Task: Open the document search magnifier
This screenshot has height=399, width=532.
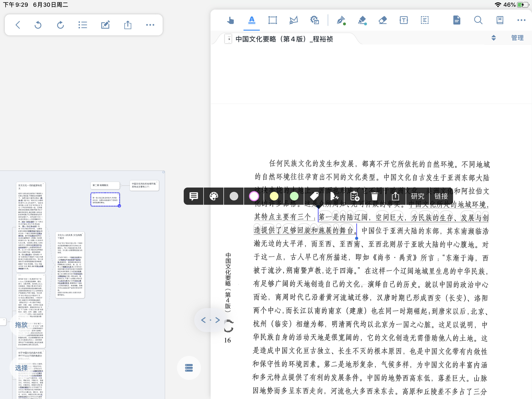Action: coord(478,20)
